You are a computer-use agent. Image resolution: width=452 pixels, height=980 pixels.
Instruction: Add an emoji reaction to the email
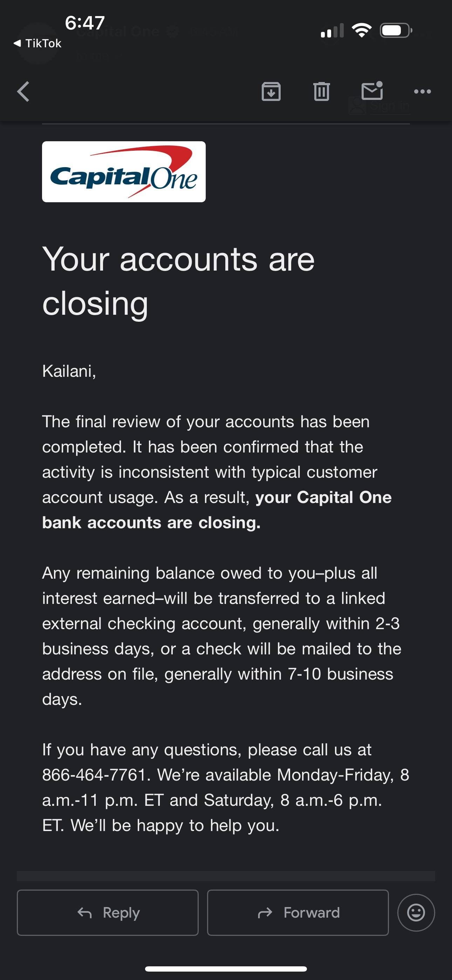[x=416, y=912]
